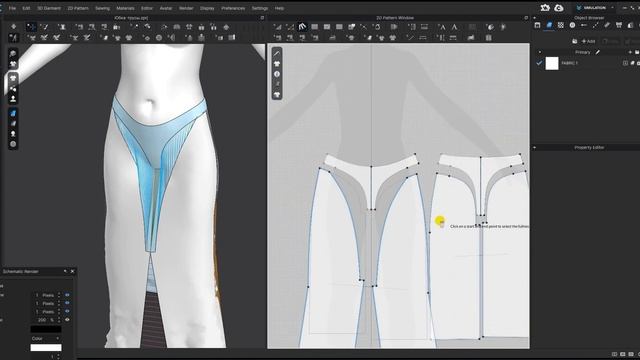This screenshot has width=640, height=360.
Task: Open the SIMULATION mode dropdown arrow
Action: click(x=612, y=8)
